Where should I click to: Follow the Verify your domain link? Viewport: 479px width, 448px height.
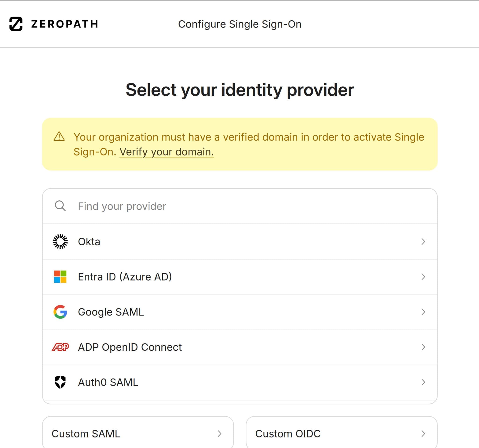coord(167,152)
